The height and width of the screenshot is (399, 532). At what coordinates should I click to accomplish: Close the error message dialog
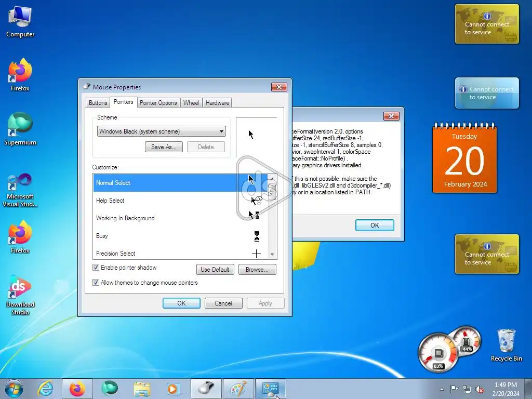pos(391,116)
